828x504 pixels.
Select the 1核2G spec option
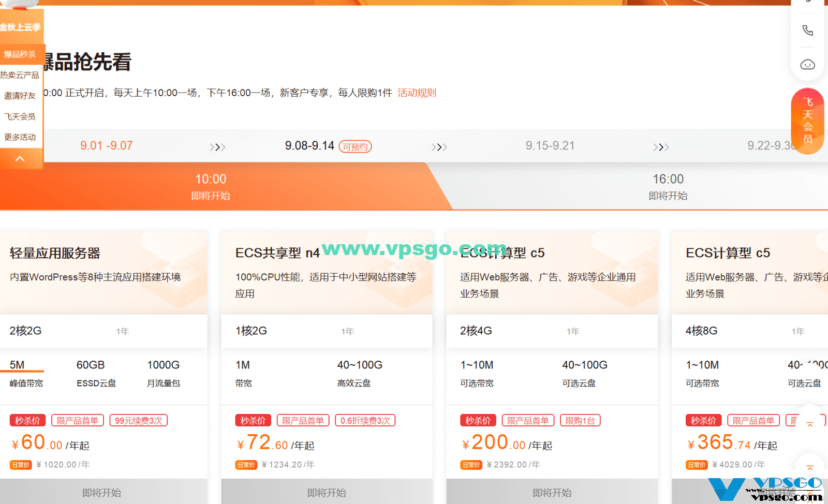coord(251,331)
